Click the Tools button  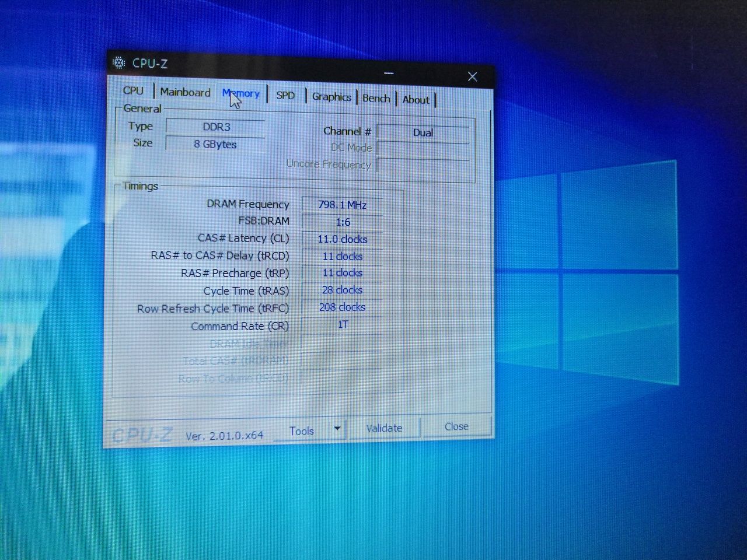[302, 430]
